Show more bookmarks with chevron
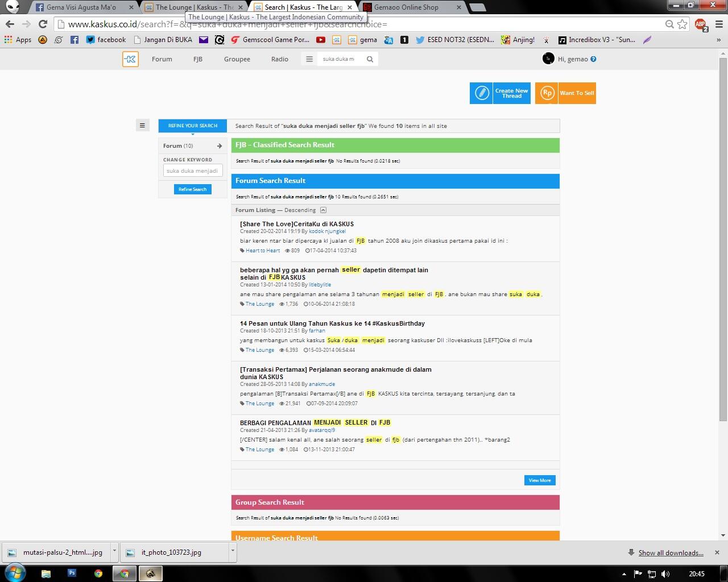 point(718,40)
